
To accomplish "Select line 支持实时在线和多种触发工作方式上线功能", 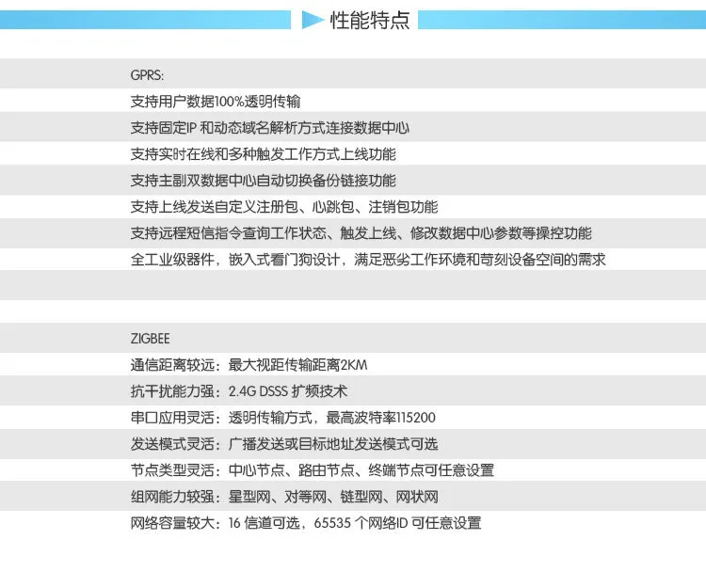I will coord(263,154).
